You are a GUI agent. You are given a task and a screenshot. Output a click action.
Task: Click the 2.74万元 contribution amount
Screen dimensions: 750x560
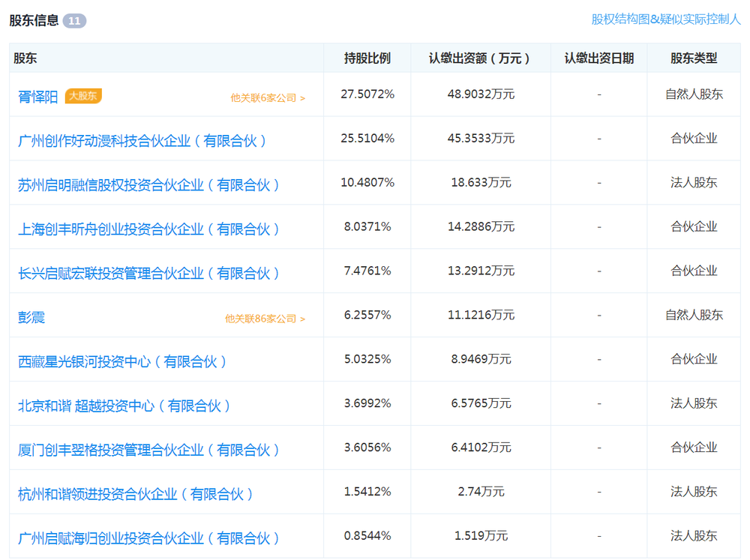pyautogui.click(x=481, y=492)
